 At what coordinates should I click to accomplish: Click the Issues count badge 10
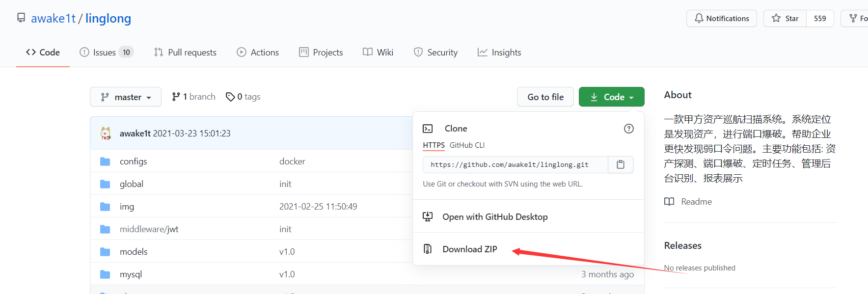click(x=126, y=52)
